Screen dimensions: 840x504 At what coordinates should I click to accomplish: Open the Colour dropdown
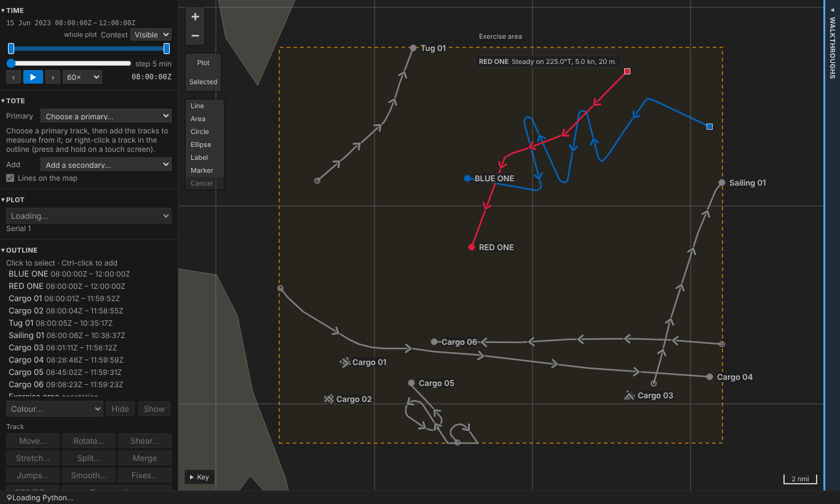point(54,409)
